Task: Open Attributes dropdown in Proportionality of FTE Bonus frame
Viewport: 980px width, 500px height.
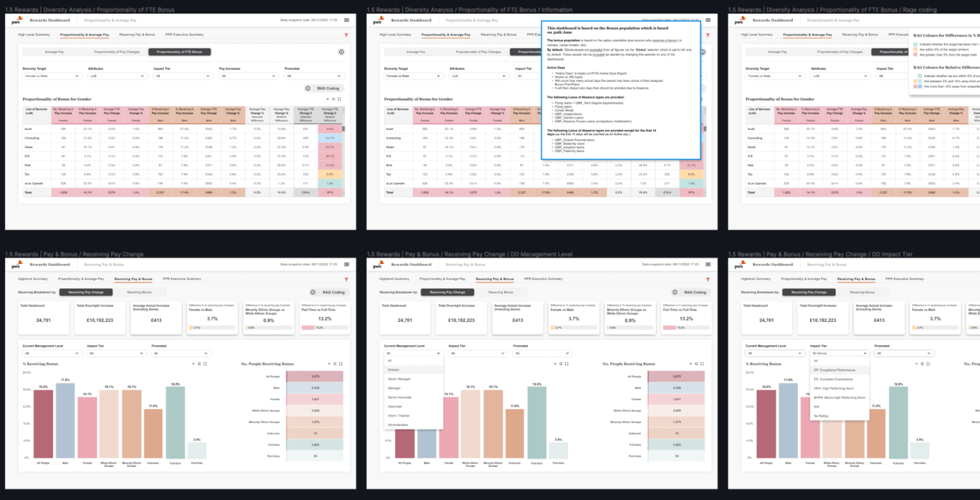Action: [x=117, y=76]
